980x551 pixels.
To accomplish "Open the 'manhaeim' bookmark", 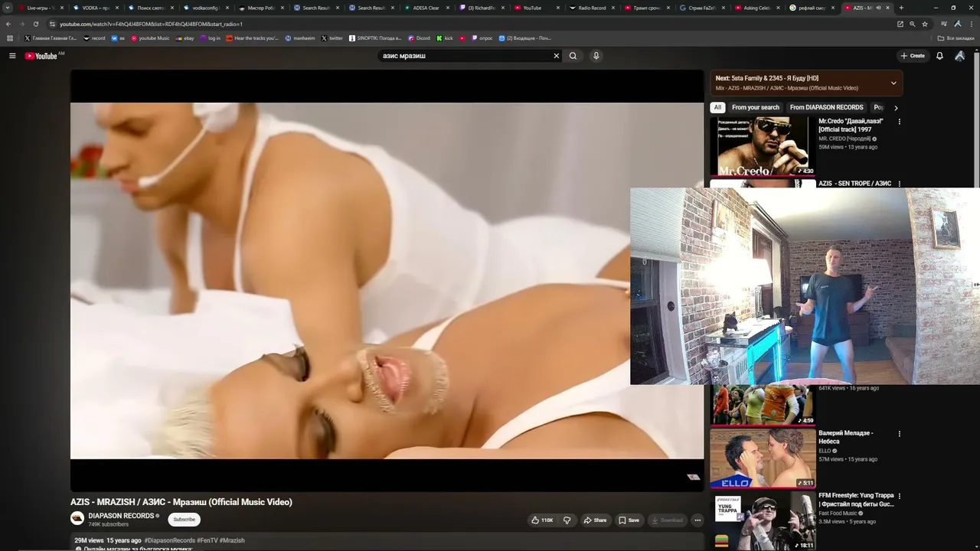I will click(300, 38).
